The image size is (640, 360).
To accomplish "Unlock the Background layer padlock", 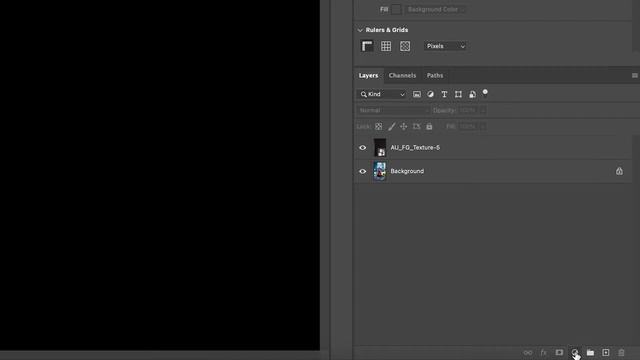I will (619, 171).
